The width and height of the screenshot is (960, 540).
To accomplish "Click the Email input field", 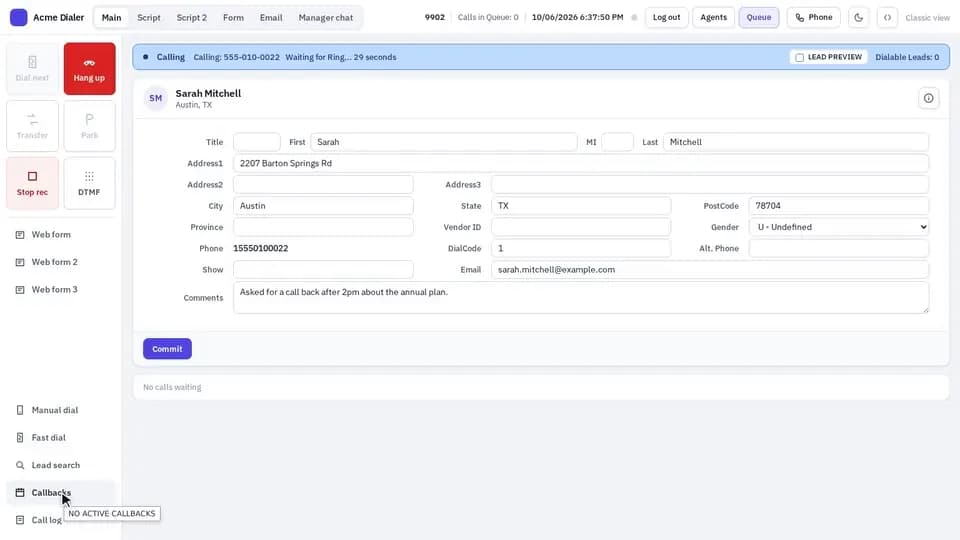I will point(710,269).
